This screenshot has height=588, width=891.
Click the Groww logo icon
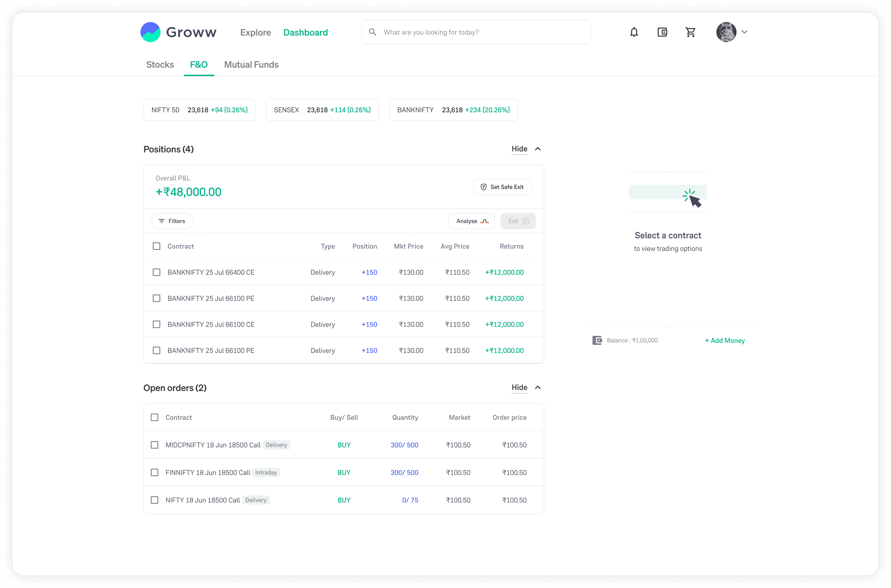tap(150, 32)
